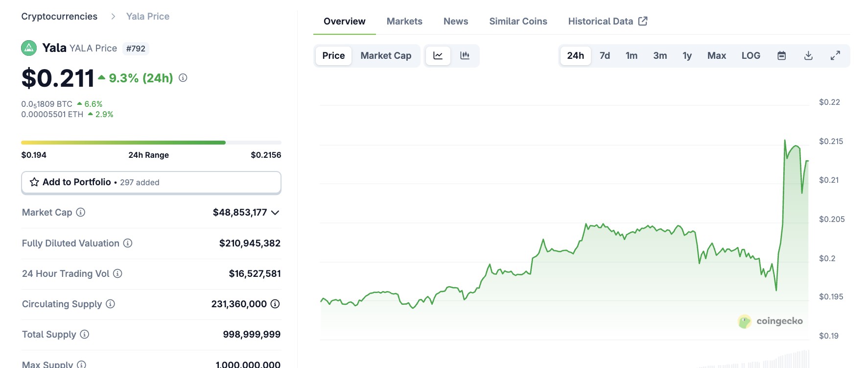The width and height of the screenshot is (868, 368).
Task: Show 24 Hour Trading Vol info icon
Action: click(117, 273)
